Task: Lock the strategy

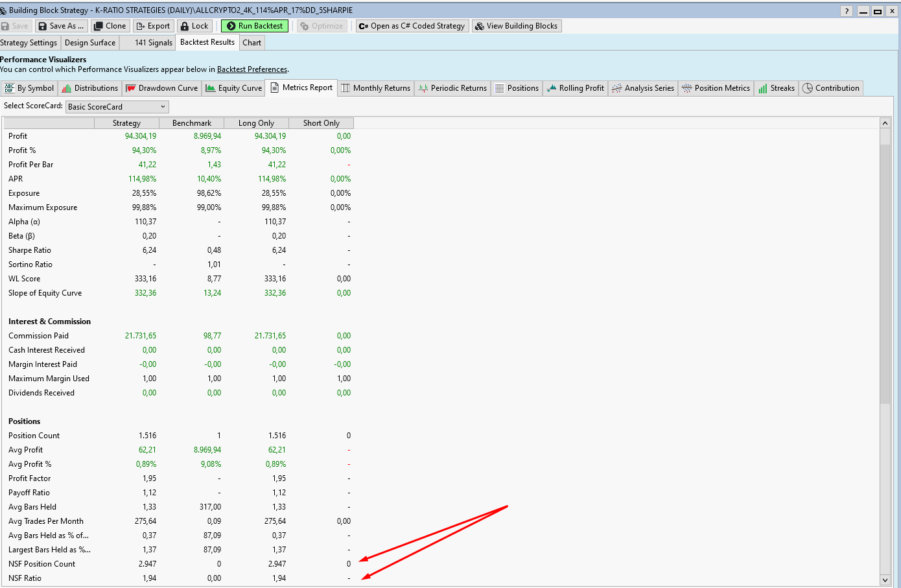Action: coord(194,26)
